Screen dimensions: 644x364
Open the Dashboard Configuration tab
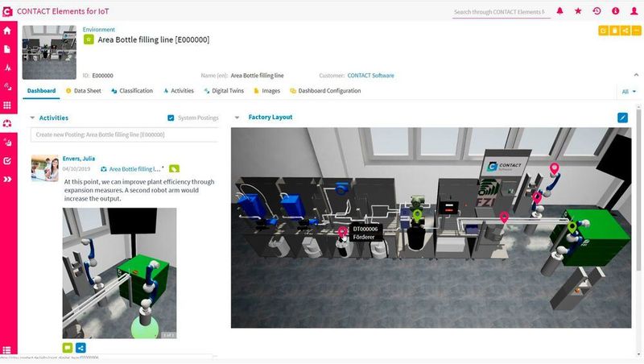[x=325, y=91]
